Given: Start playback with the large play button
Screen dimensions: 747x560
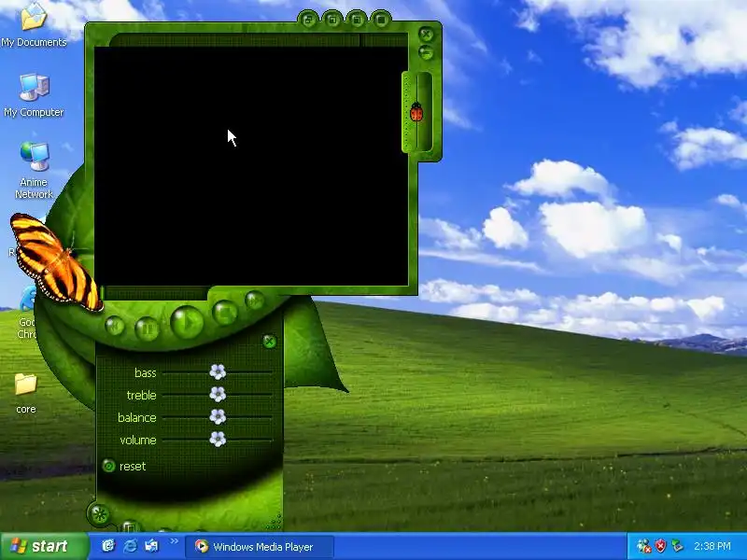Looking at the screenshot, I should point(188,323).
